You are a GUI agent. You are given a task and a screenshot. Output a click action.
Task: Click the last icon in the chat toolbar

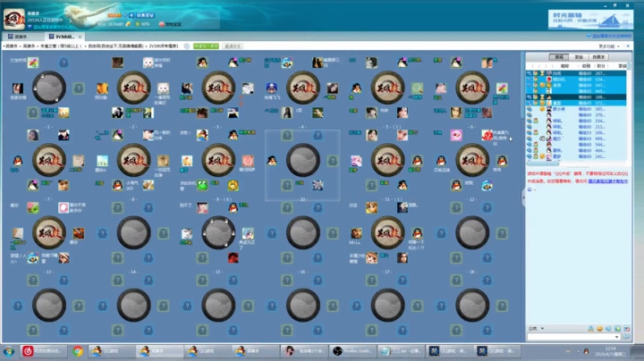pos(627,329)
